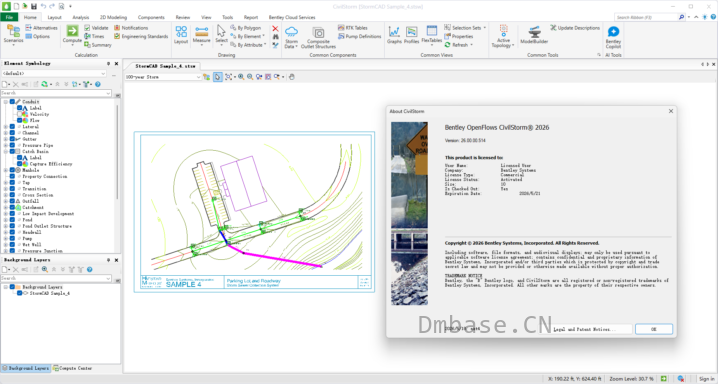Collapse the Conduit tree node
The height and width of the screenshot is (384, 718).
tap(5, 102)
